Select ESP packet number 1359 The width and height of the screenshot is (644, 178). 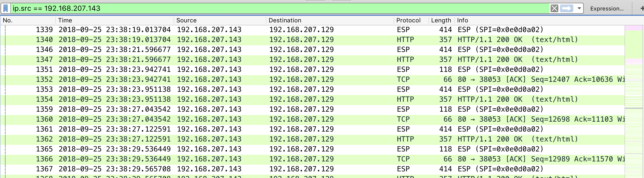[x=304, y=109]
